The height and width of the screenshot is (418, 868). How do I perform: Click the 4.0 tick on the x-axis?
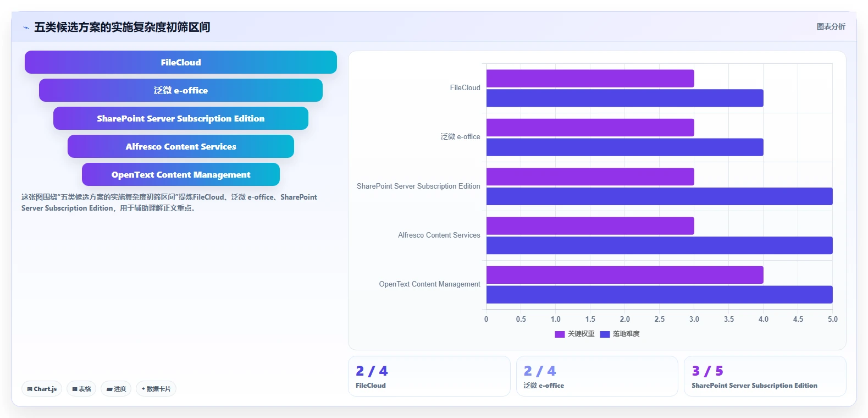click(764, 319)
